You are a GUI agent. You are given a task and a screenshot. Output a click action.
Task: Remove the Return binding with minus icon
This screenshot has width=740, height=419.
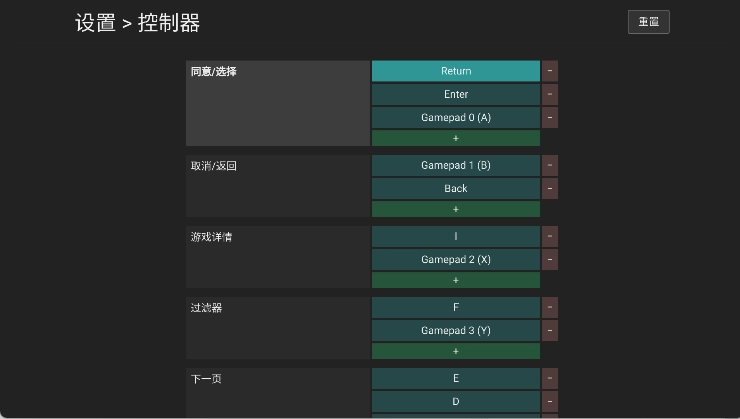click(x=550, y=71)
